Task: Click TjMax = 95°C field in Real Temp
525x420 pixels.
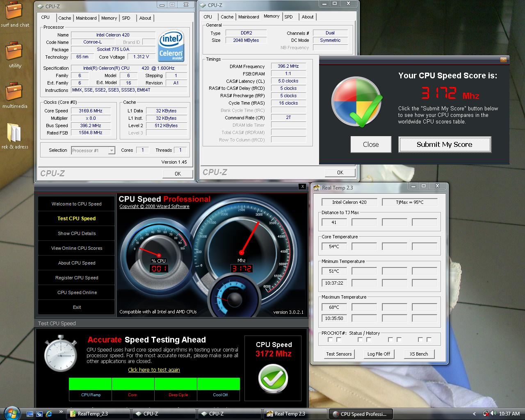Action: click(x=410, y=202)
